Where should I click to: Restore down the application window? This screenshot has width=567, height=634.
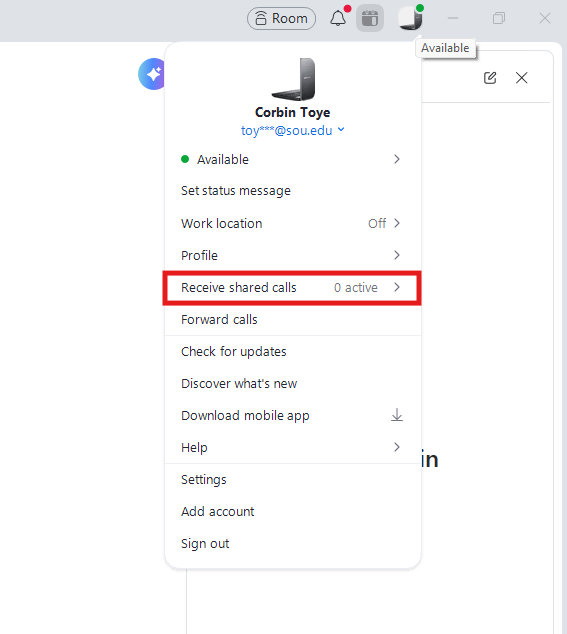pos(499,18)
